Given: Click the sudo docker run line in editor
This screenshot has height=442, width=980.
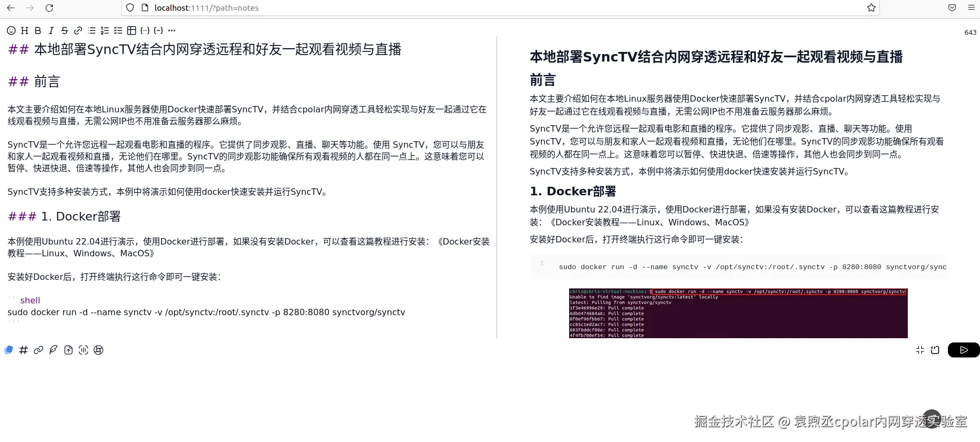Looking at the screenshot, I should point(206,313).
